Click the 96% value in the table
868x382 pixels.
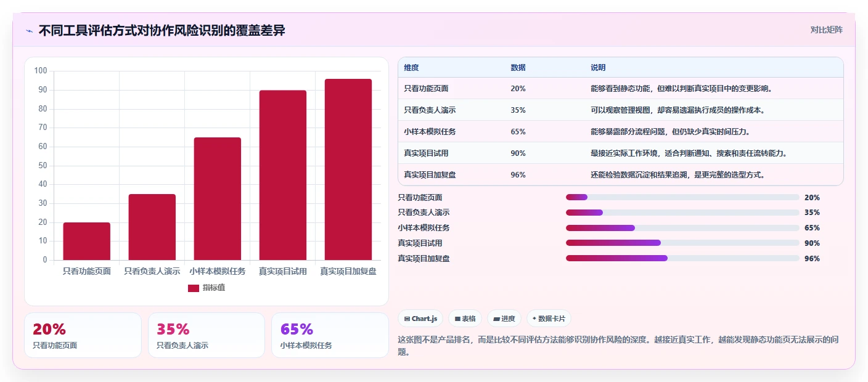coord(518,175)
